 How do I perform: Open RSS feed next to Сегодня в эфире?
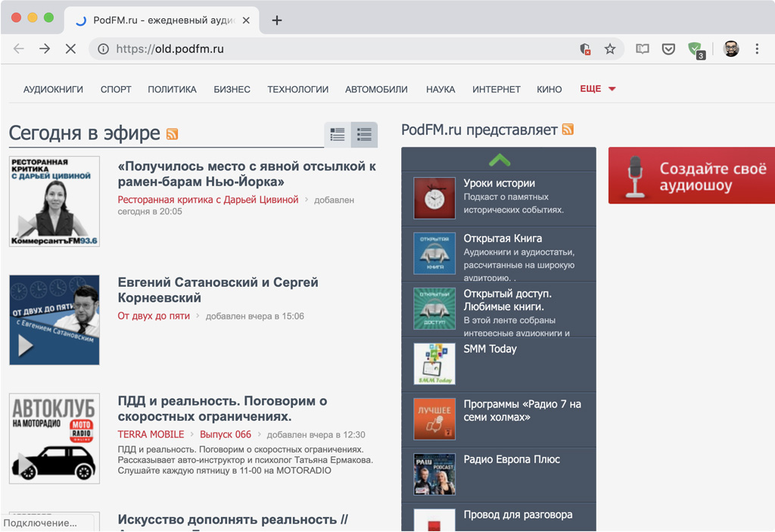pyautogui.click(x=172, y=134)
